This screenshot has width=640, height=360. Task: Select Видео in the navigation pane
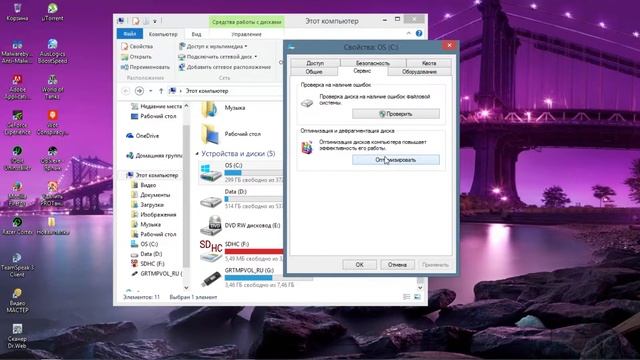pos(143,185)
